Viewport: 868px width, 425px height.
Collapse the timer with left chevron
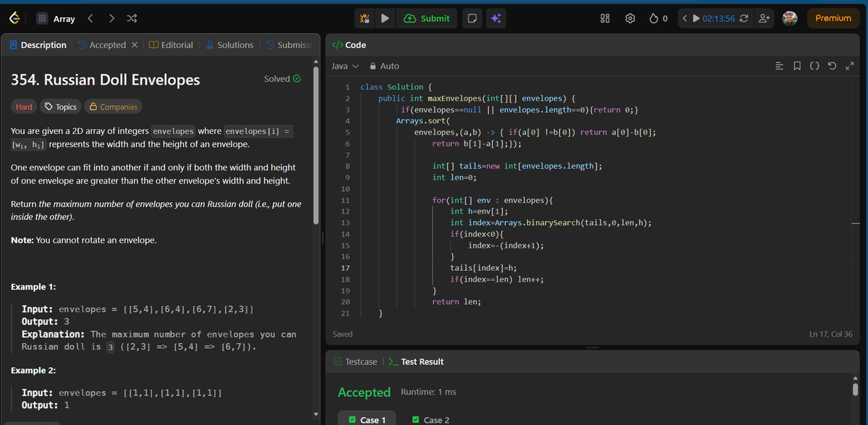pos(684,19)
